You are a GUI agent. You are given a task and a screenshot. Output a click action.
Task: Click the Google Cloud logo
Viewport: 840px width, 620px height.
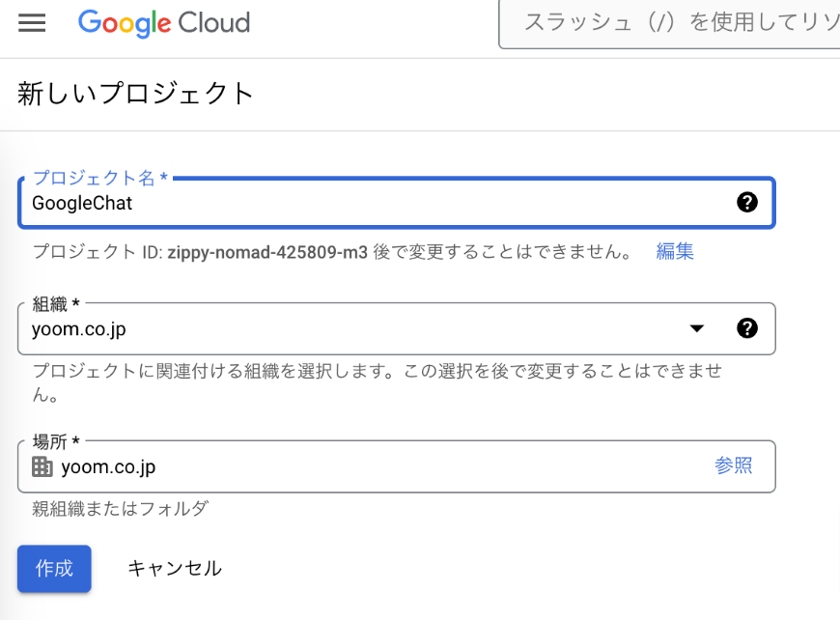pyautogui.click(x=164, y=23)
